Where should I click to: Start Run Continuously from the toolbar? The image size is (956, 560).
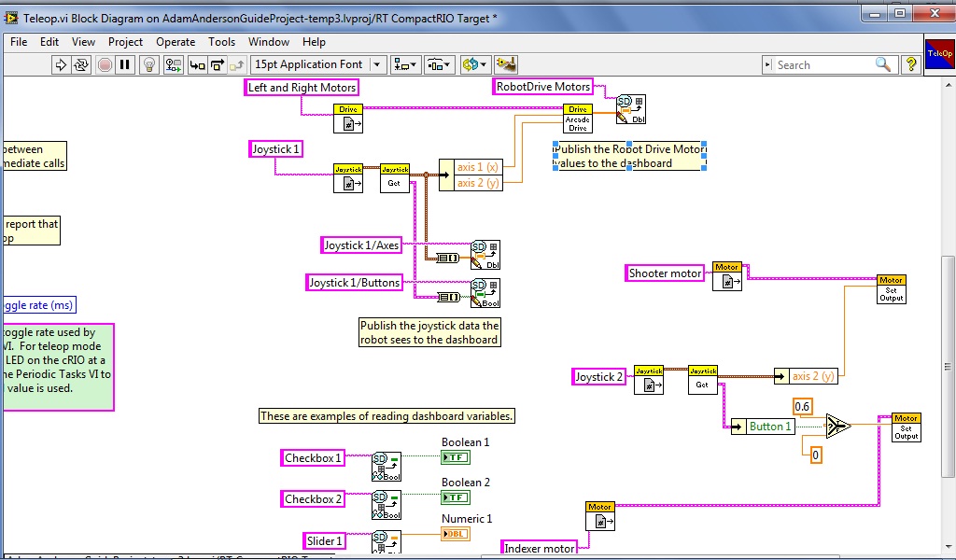click(x=81, y=64)
